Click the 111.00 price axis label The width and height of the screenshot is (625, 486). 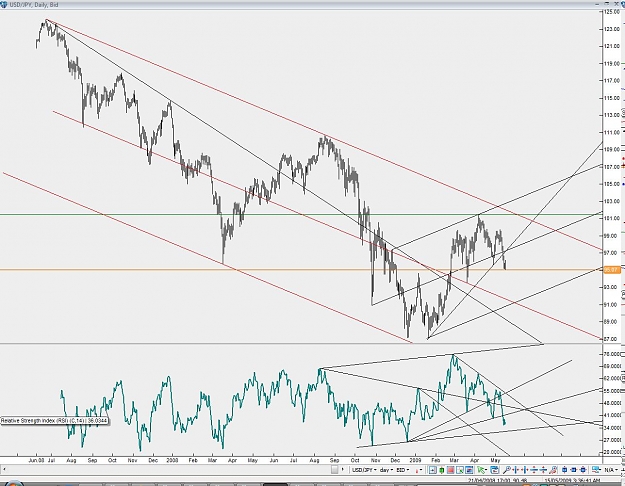611,132
